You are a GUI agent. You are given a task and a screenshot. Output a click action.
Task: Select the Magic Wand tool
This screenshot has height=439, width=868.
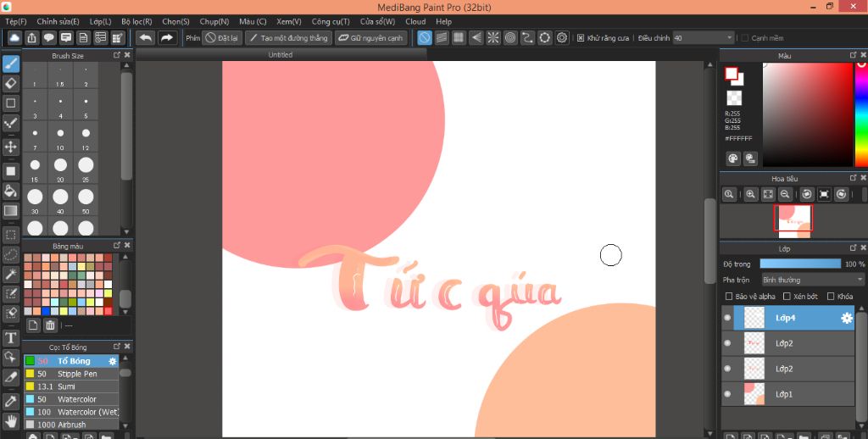tap(10, 274)
